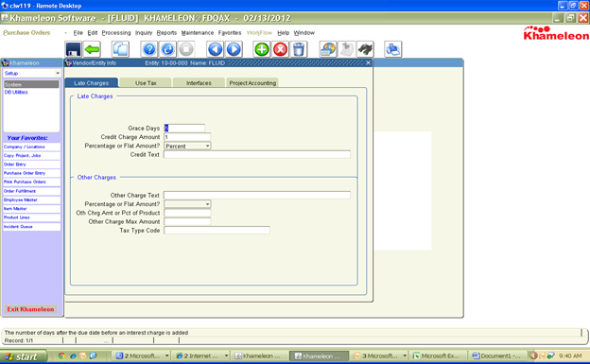Click the Exit Khameleon button
The height and width of the screenshot is (364, 590).
pyautogui.click(x=30, y=309)
